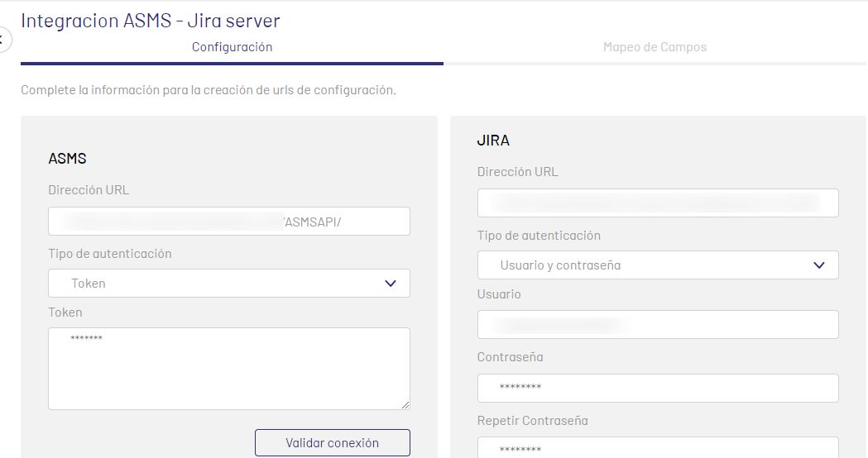Click the Complete la información instruction text

click(x=209, y=90)
